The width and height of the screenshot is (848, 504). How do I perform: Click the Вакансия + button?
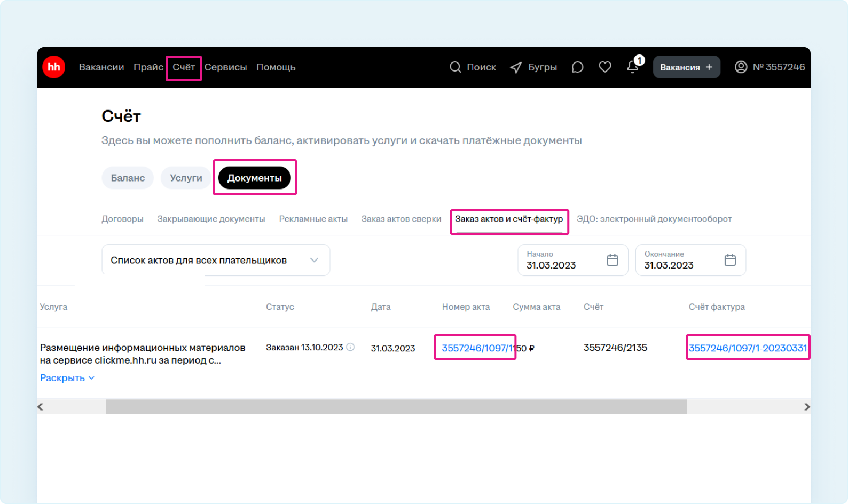click(686, 67)
